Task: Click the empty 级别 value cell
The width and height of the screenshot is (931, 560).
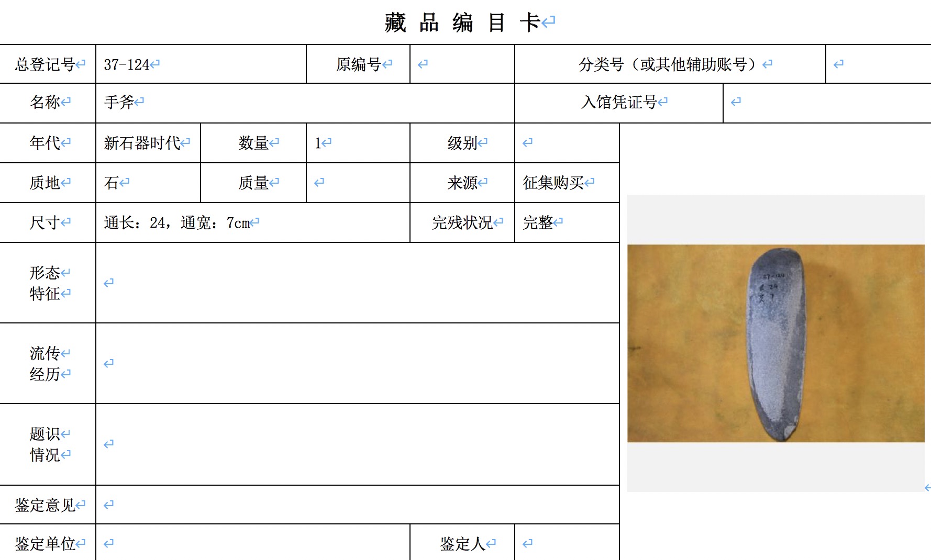Action: click(567, 143)
